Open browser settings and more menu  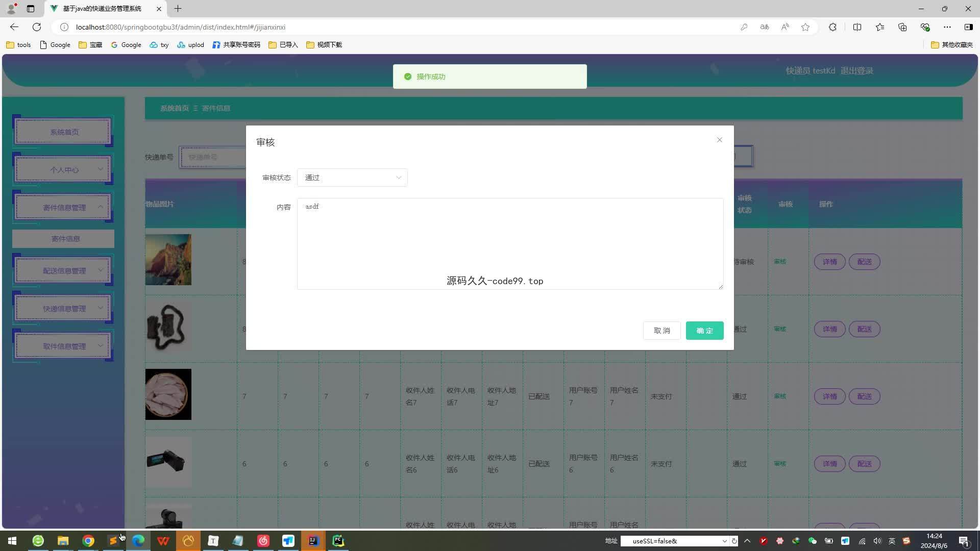pos(947,27)
